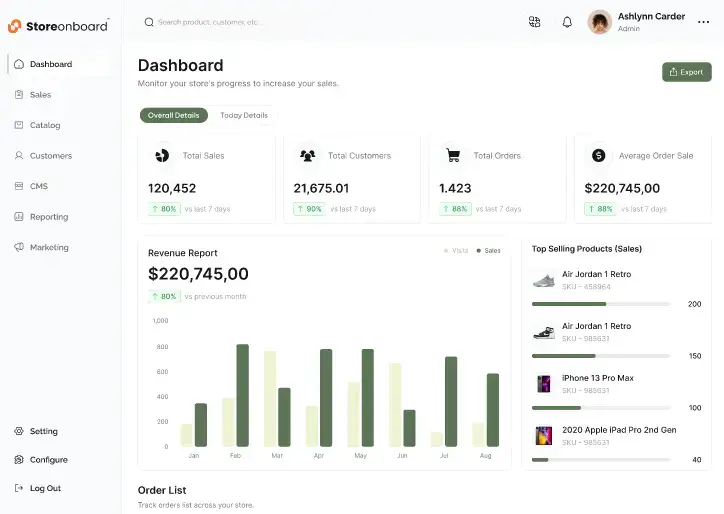Click the Log Out sidebar item

coord(45,488)
